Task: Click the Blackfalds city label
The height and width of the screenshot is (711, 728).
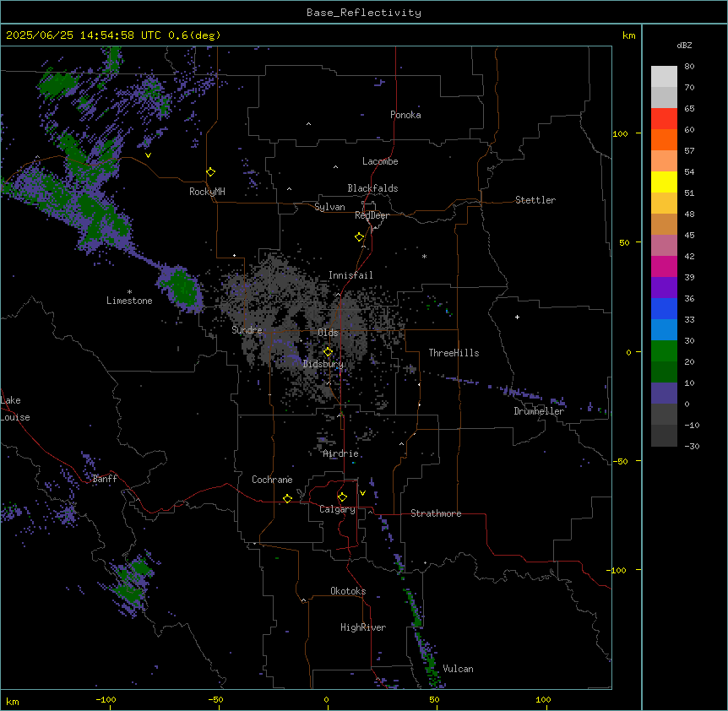Action: 372,188
